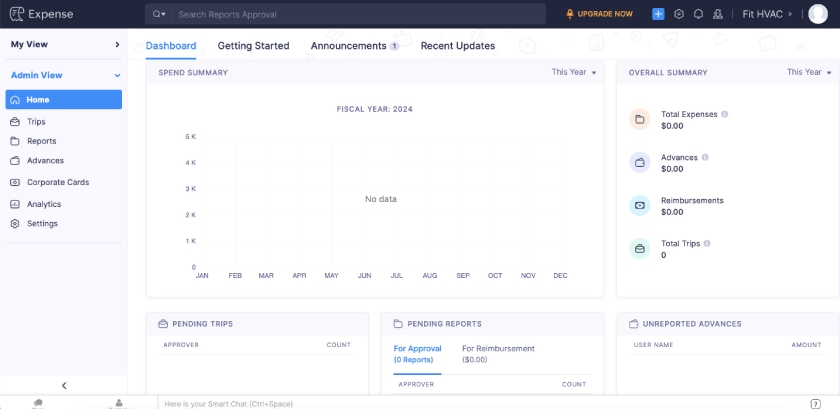Click the Trips briefcase icon

pyautogui.click(x=15, y=122)
